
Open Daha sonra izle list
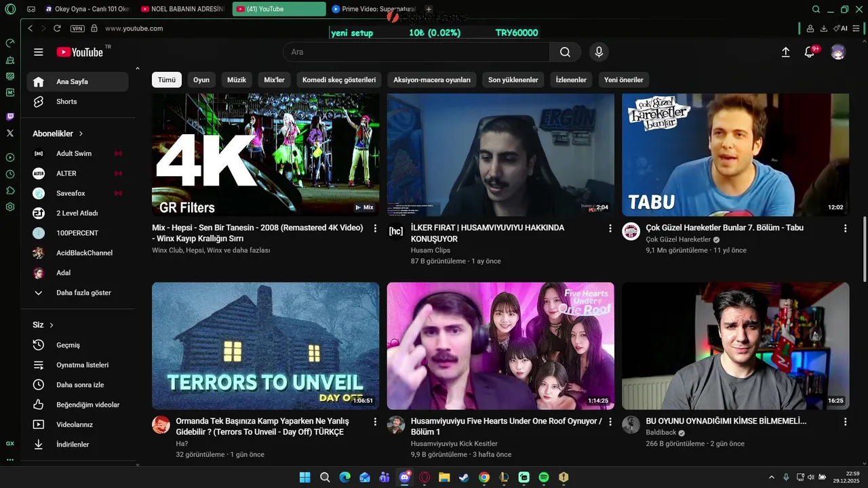(78, 385)
